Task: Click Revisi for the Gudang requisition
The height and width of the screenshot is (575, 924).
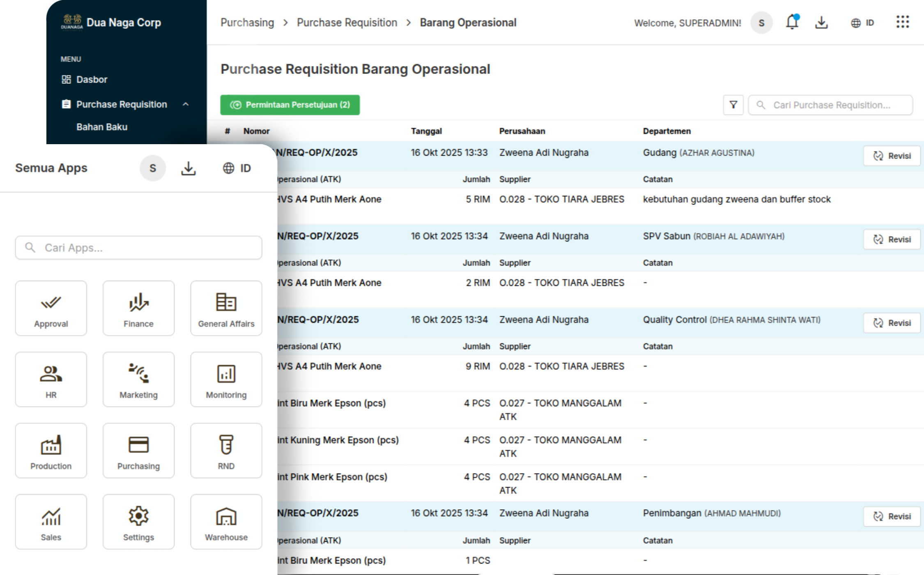Action: click(x=892, y=156)
